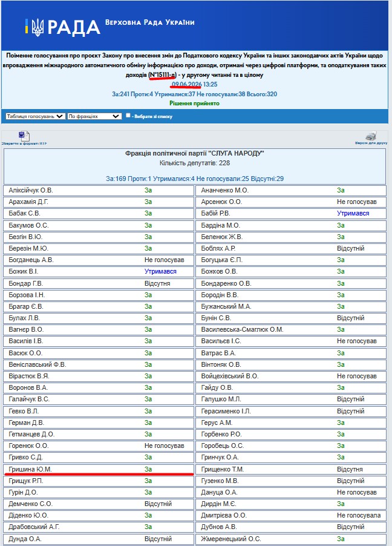Viewport: 392px width, 546px height.
Task: Open 'Таблиця голосувань' dropdown
Action: [x=35, y=116]
